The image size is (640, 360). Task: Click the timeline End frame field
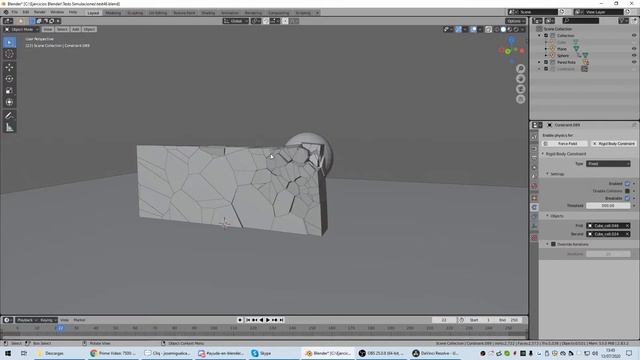tap(509, 320)
